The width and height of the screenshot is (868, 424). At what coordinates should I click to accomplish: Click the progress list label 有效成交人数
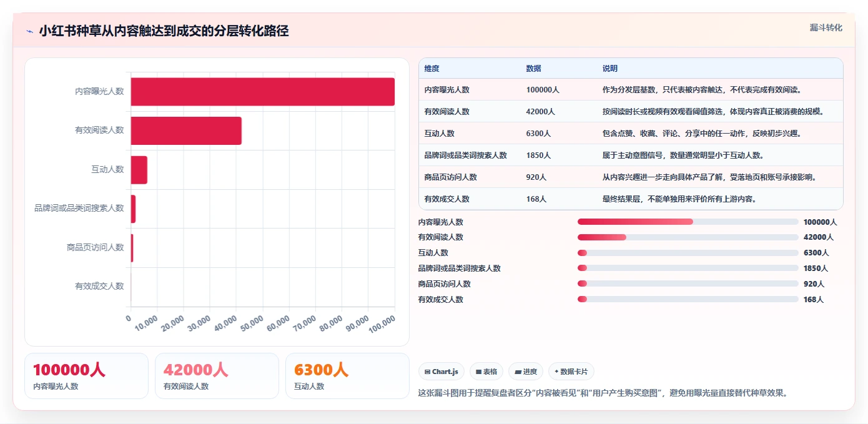[441, 300]
